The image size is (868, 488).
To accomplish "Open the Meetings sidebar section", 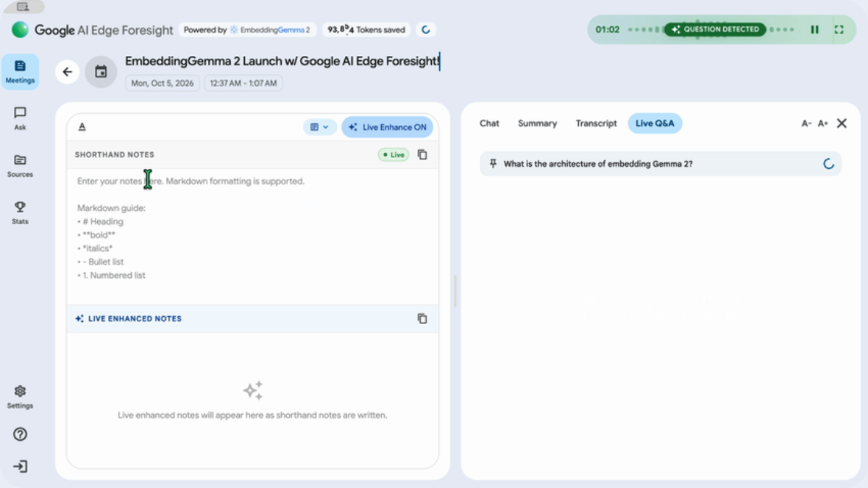I will (x=20, y=72).
